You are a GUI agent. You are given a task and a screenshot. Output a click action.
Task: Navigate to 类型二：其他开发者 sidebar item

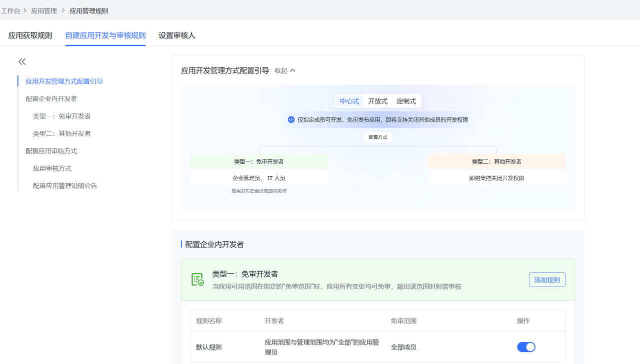[61, 134]
